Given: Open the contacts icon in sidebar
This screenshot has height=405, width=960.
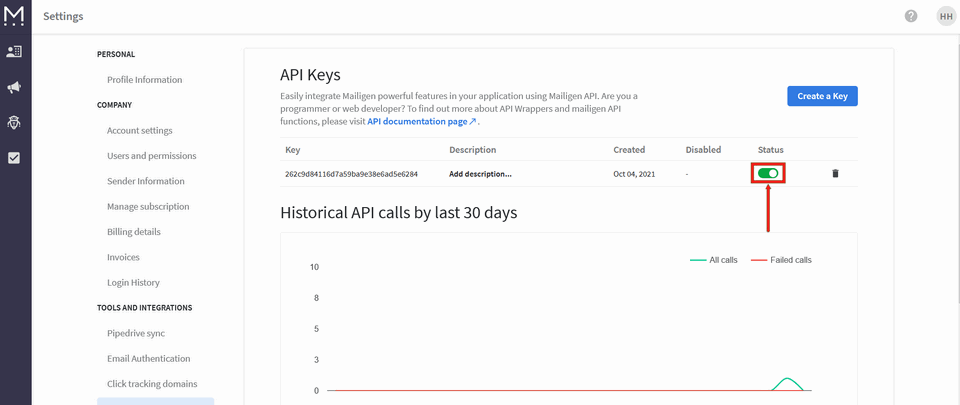Looking at the screenshot, I should [15, 51].
